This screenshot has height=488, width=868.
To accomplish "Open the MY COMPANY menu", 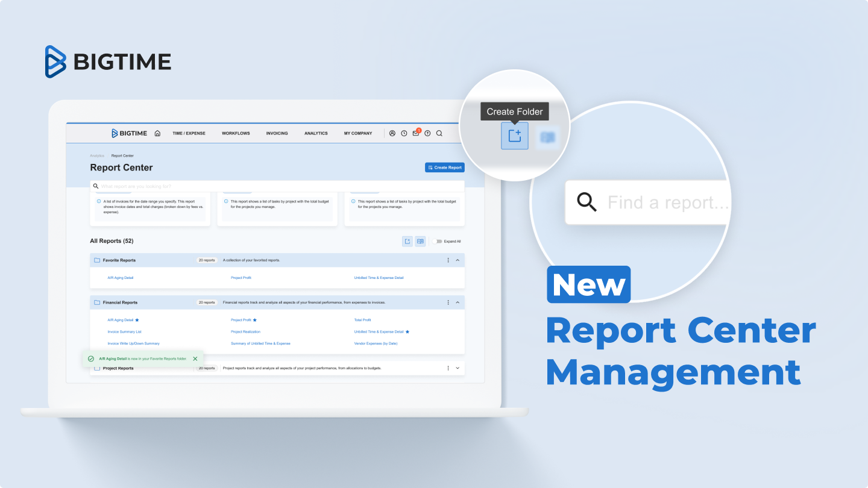I will pyautogui.click(x=358, y=133).
